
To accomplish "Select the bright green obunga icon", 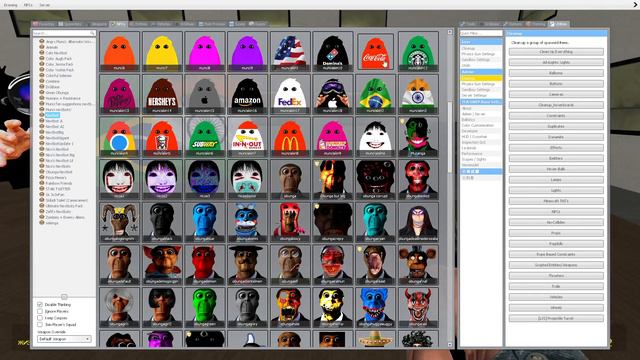I will 204,307.
